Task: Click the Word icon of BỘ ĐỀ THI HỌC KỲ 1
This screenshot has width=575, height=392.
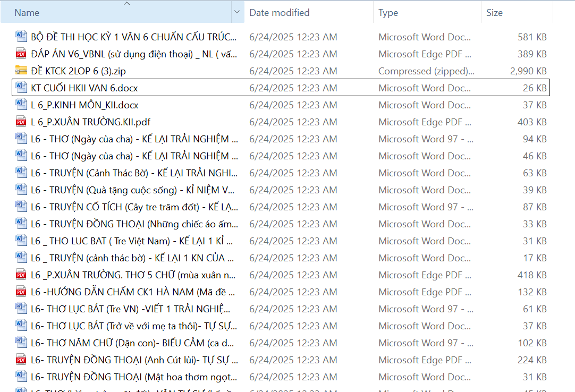Action: point(21,37)
